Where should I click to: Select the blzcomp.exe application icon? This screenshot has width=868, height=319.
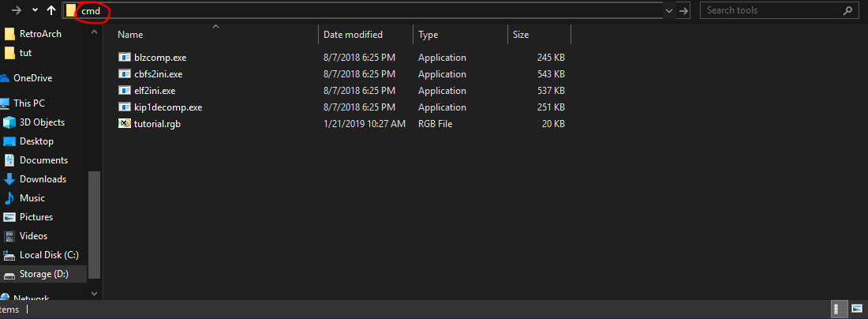(x=124, y=57)
